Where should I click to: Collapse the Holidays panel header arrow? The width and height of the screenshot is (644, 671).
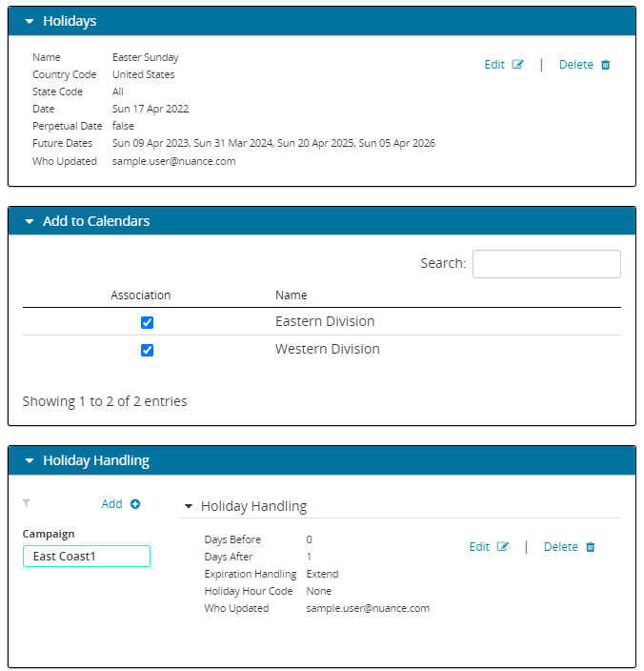click(30, 21)
